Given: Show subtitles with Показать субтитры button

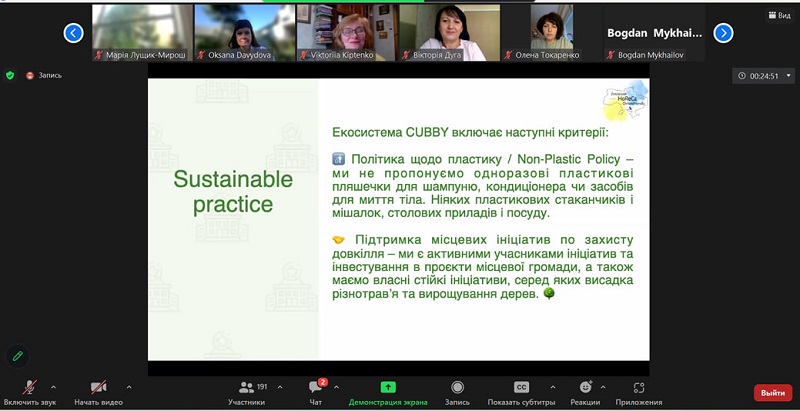Looking at the screenshot, I should coord(521,393).
